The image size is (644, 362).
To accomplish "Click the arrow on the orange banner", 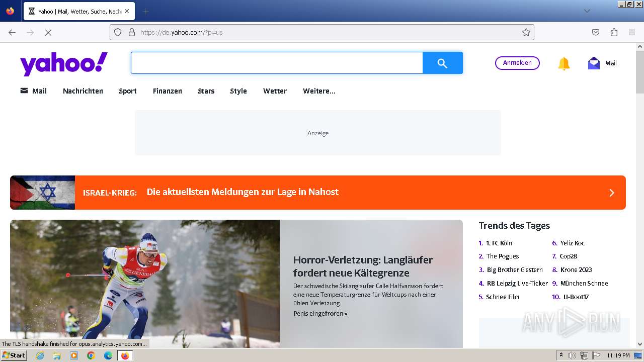I will click(x=612, y=193).
